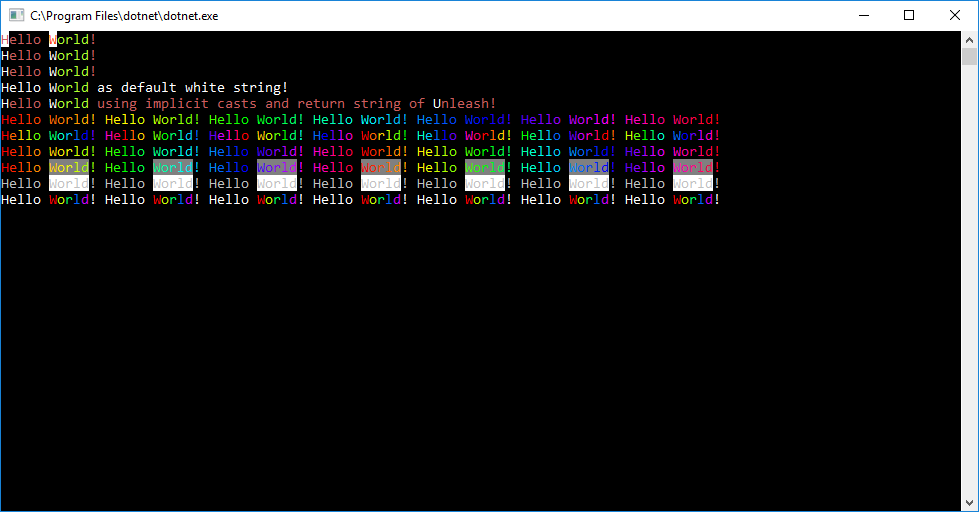Maximize the dotnet.exe console window

coord(909,16)
